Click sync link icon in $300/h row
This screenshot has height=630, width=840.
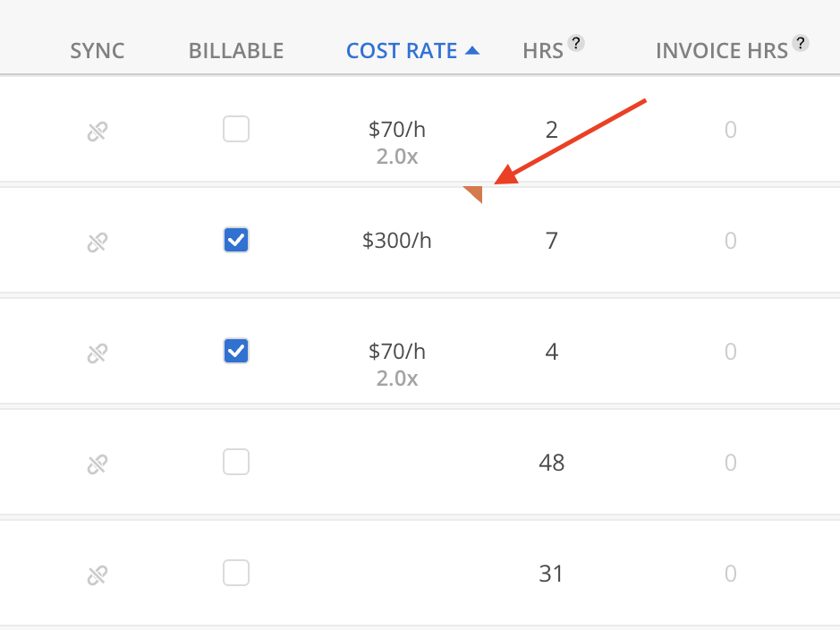click(97, 243)
